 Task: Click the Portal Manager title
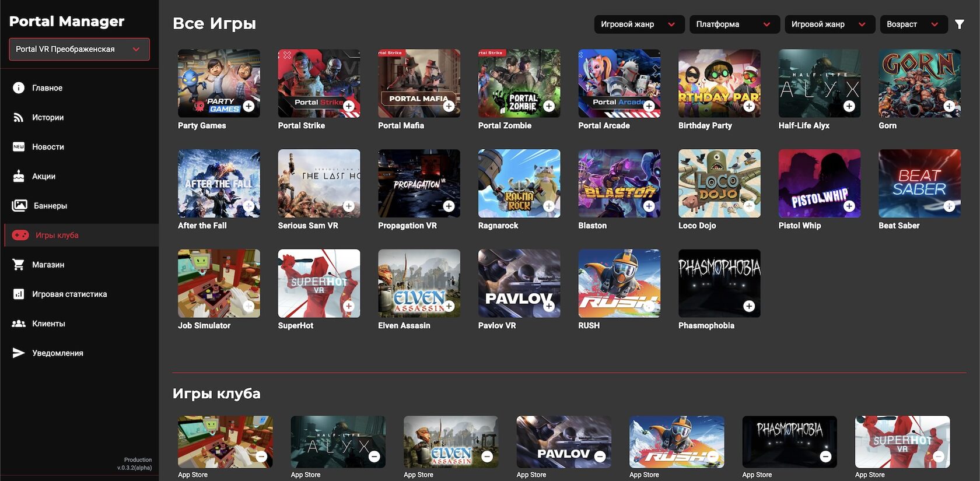coord(67,22)
